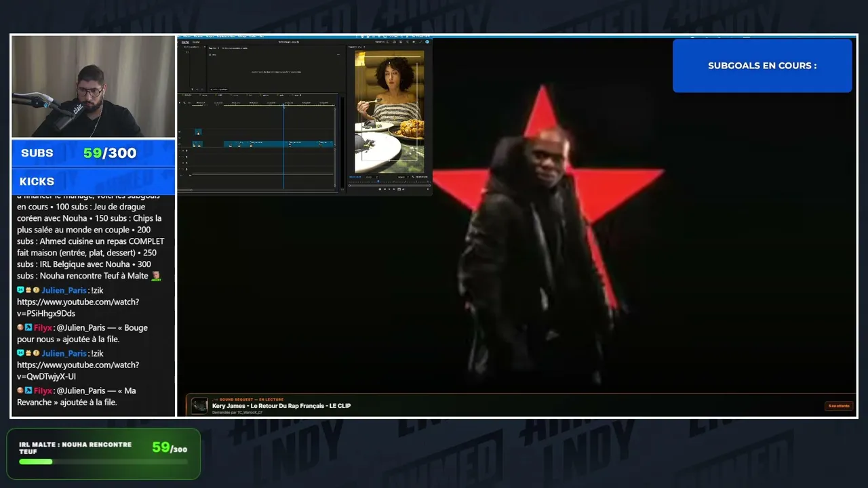
Task: Click the KICKS label bar
Action: 94,182
